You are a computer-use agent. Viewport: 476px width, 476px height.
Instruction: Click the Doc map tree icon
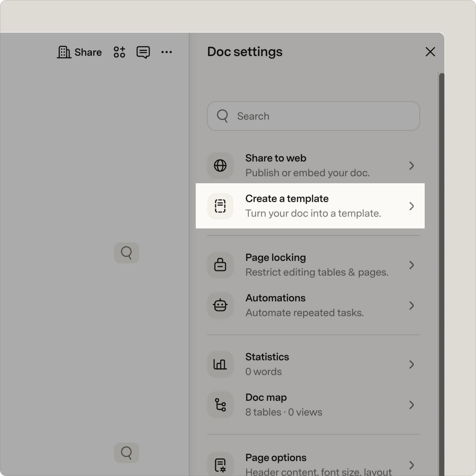point(220,405)
